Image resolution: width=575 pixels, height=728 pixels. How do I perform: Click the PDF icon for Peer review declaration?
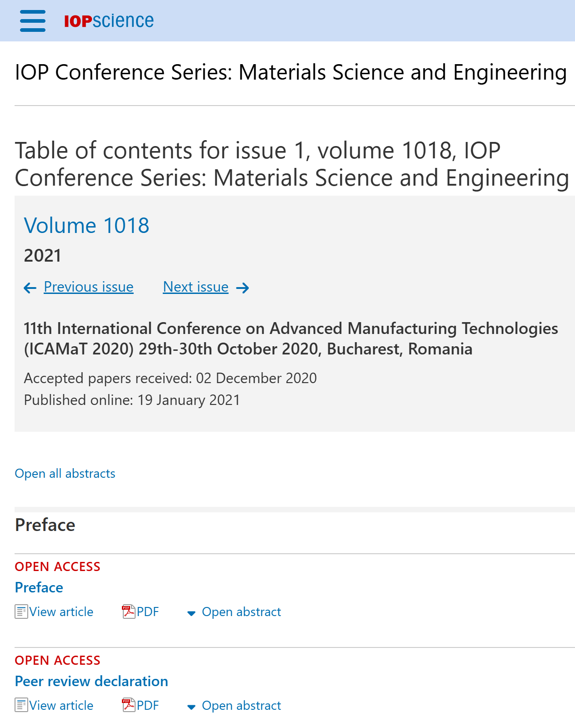coord(129,705)
